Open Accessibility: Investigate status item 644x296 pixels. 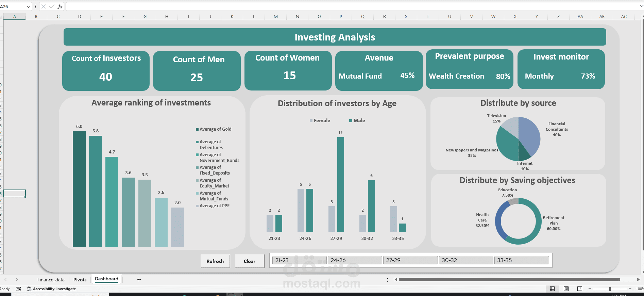(51, 289)
